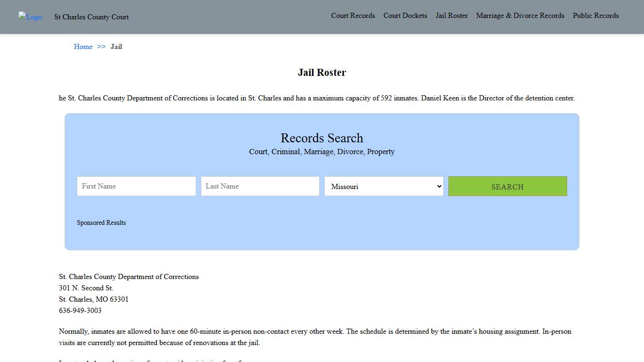Click the phone number 636-949-3003
Image resolution: width=644 pixels, height=362 pixels.
pos(80,311)
